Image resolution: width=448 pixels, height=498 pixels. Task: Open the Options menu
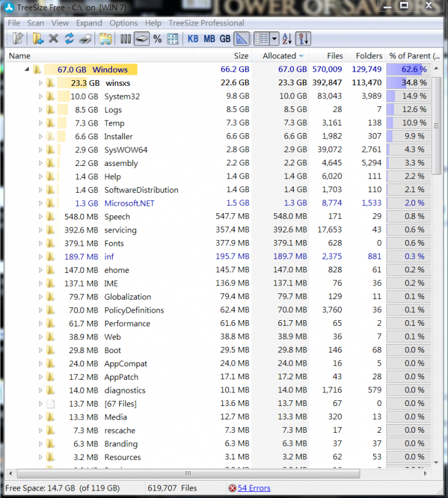click(123, 23)
